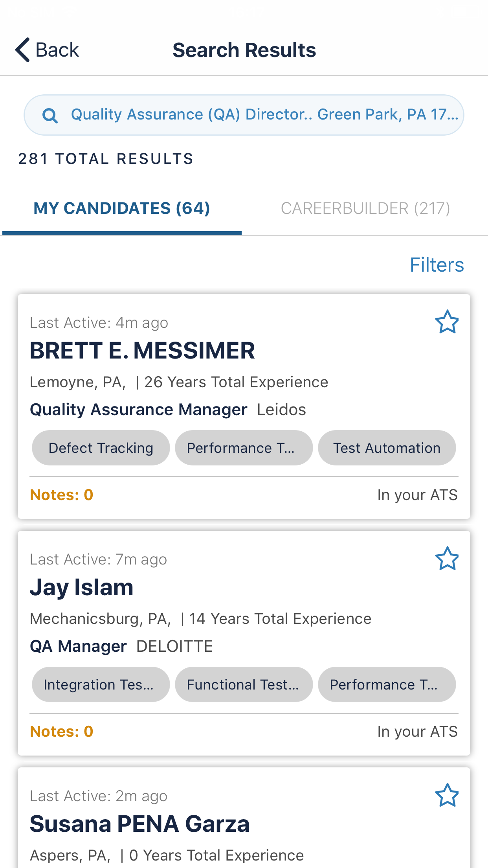
Task: Tap the Back button label
Action: [x=57, y=50]
